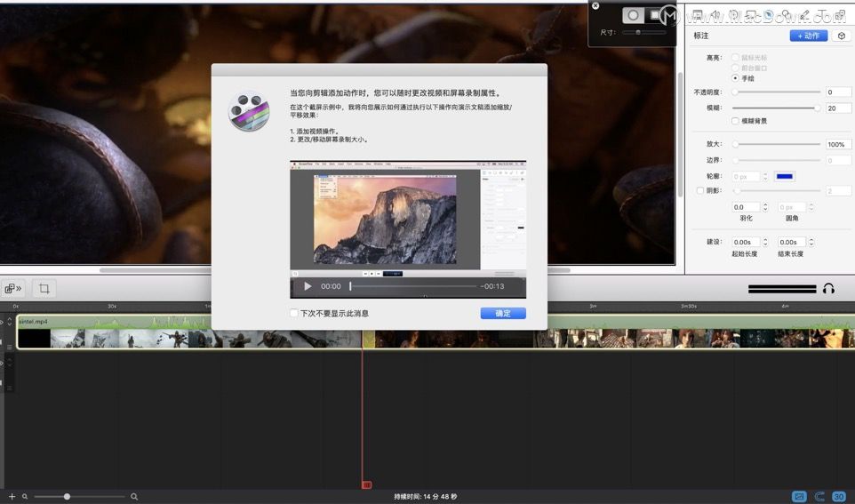Open the annotations pencil inspector tab
The height and width of the screenshot is (504, 855).
pos(804,15)
